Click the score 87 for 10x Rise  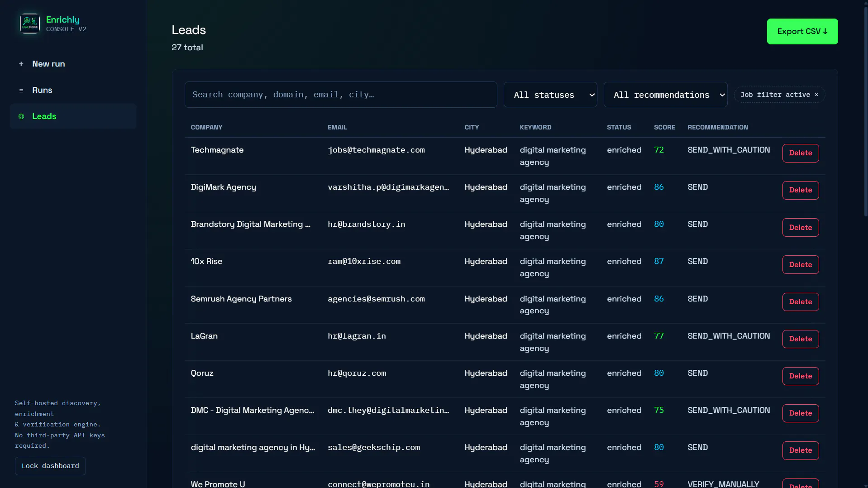coord(658,261)
